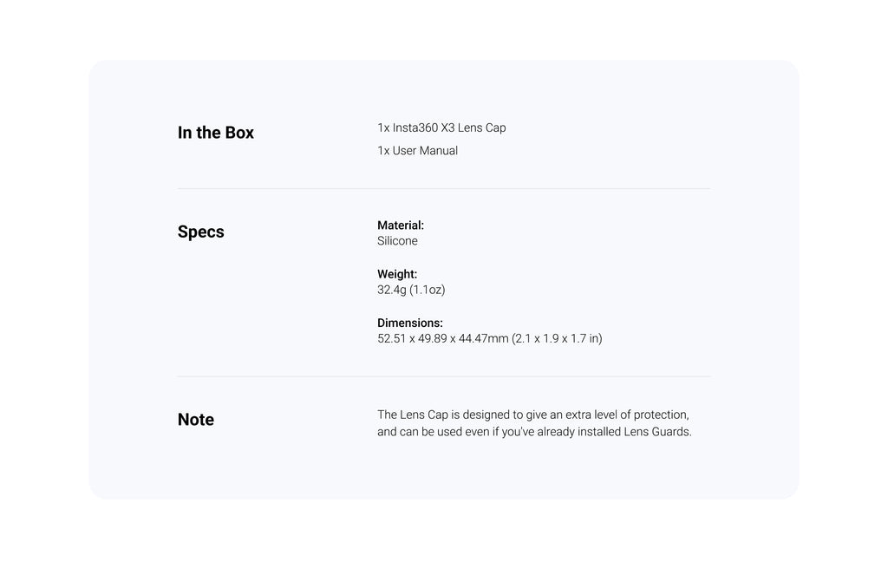This screenshot has height=588, width=888.
Task: Select the "52.51 x 49.89 x 44.47mm" dimensions
Action: click(x=442, y=338)
